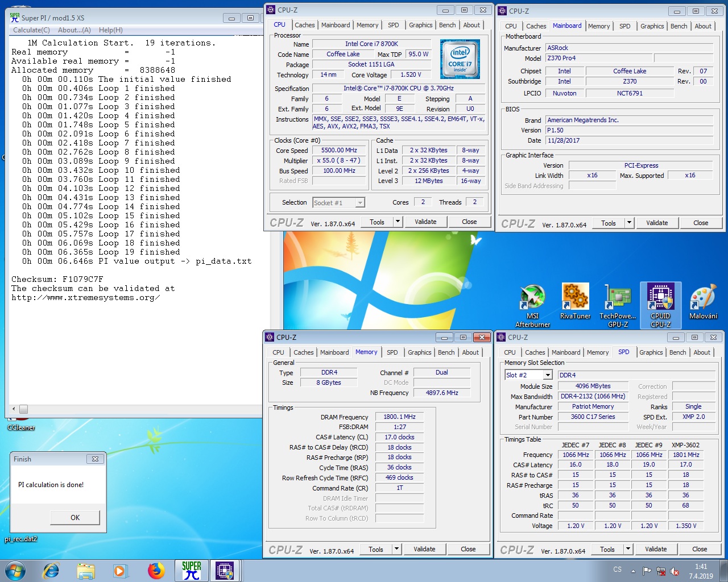
Task: Launch Internet Explorer from taskbar
Action: click(x=51, y=571)
